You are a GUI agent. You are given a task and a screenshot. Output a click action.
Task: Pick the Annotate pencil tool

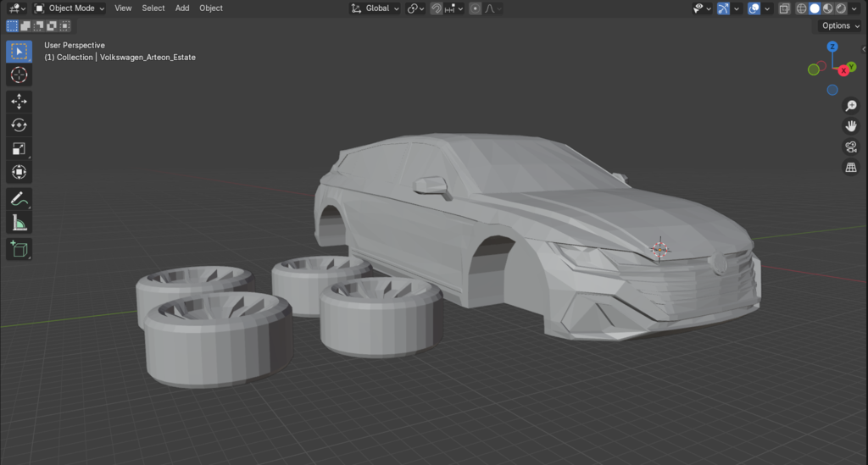coord(19,199)
